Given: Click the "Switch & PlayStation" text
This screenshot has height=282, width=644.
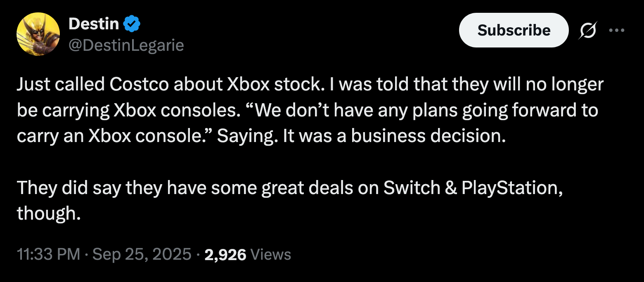Looking at the screenshot, I should point(473,188).
